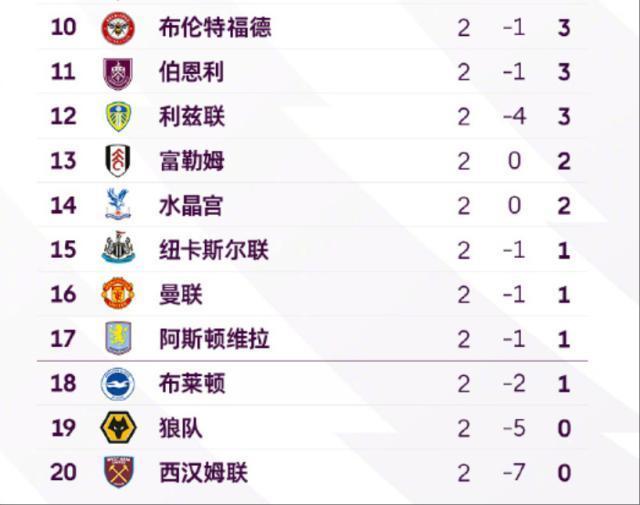Open the Crystal Palace crest icon
Viewport: 640px width, 505px height.
(118, 206)
